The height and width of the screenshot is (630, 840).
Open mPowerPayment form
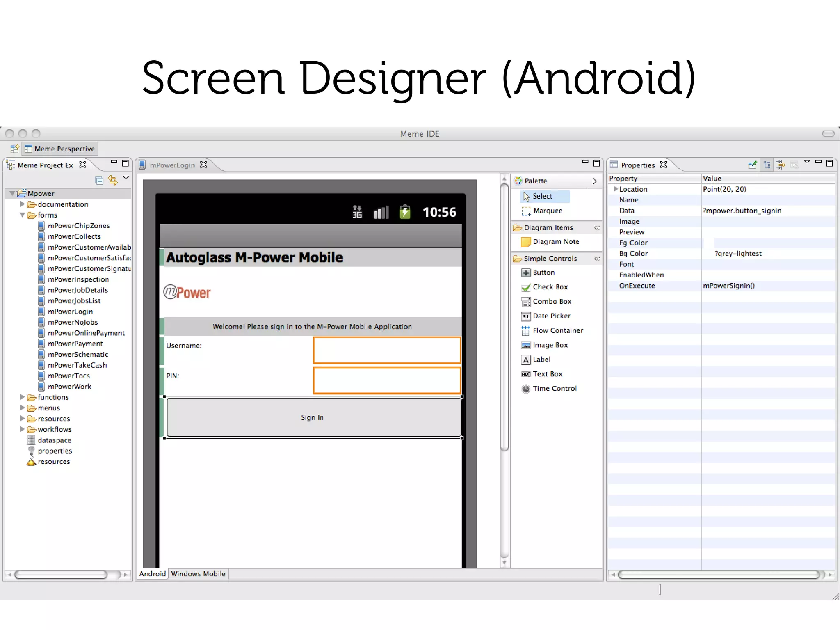[x=75, y=343]
